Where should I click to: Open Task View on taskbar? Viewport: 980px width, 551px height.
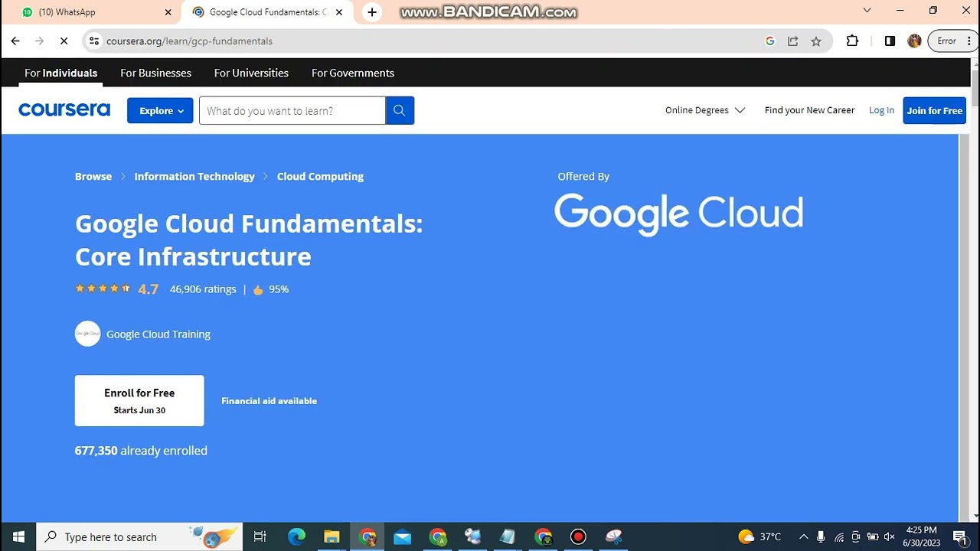coord(260,536)
